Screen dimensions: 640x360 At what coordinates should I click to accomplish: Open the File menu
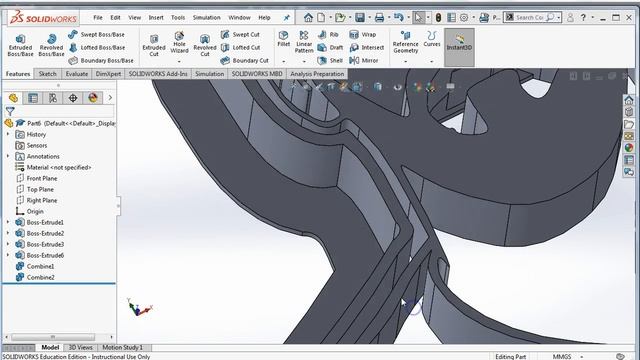98,18
